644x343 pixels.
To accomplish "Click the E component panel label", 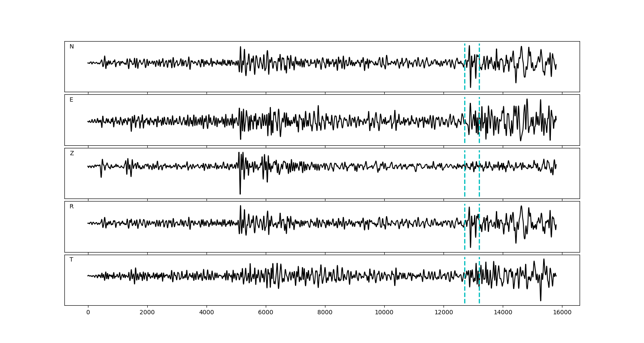I will [71, 100].
